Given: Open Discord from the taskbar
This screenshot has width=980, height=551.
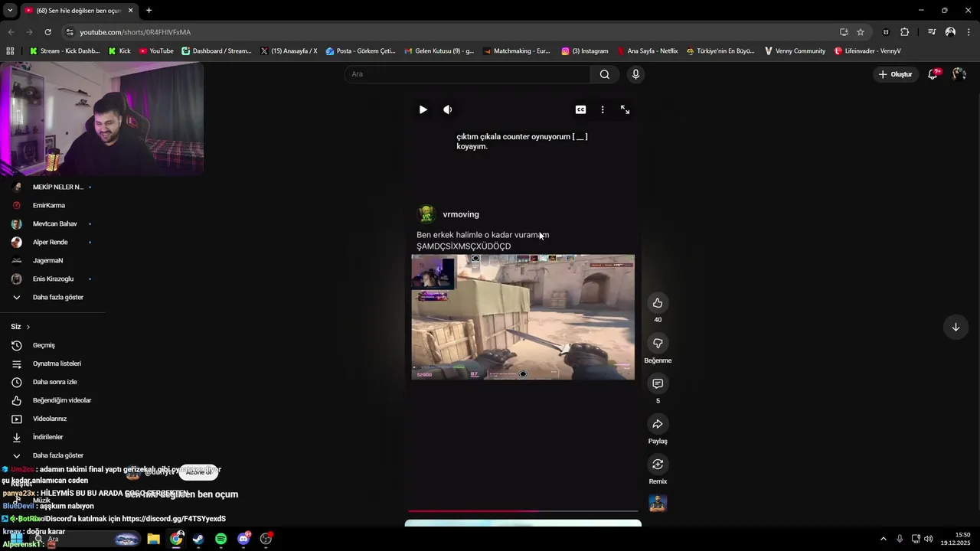Looking at the screenshot, I should coord(243,539).
